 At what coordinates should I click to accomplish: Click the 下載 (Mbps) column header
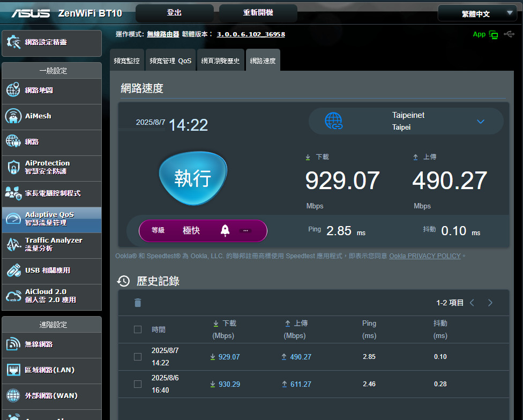pyautogui.click(x=224, y=329)
